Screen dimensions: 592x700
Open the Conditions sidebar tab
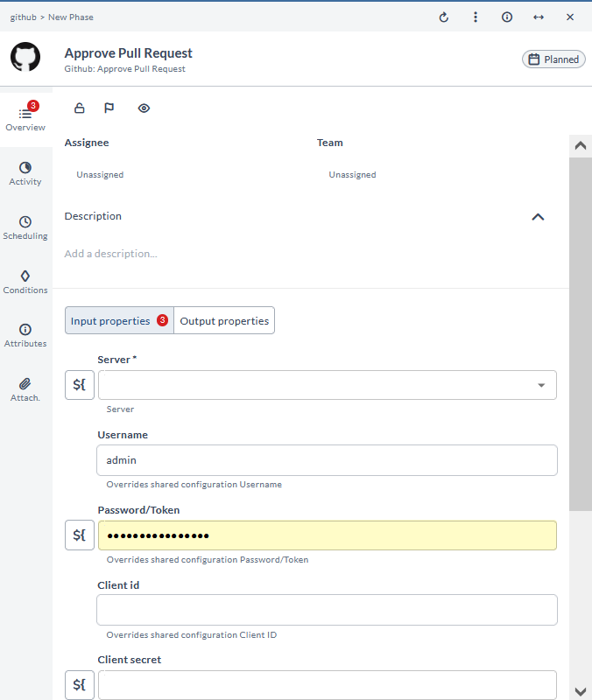coord(25,282)
